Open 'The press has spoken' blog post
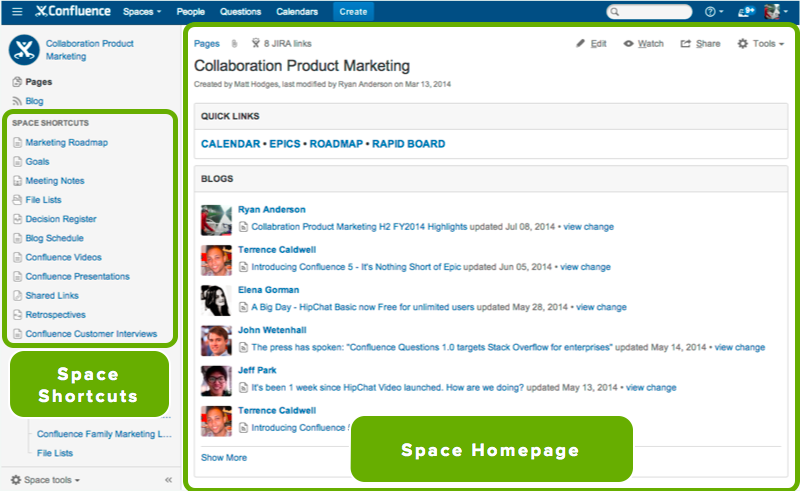Viewport: 800px width, 491px height. pos(432,347)
